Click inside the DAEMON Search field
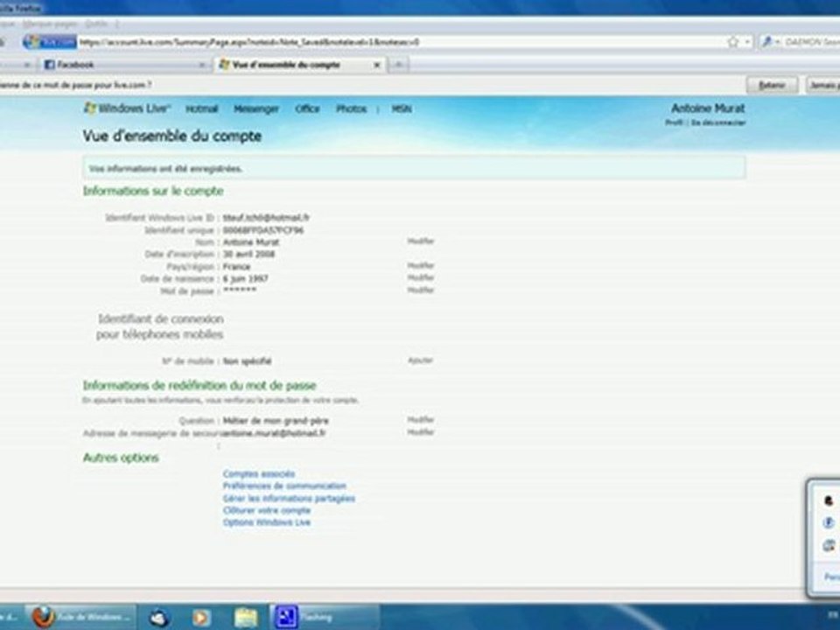Viewport: 840px width, 630px height. tap(812, 42)
